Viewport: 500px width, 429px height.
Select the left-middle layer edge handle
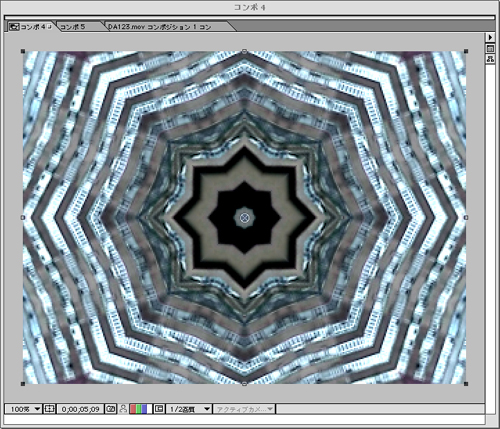pos(23,218)
